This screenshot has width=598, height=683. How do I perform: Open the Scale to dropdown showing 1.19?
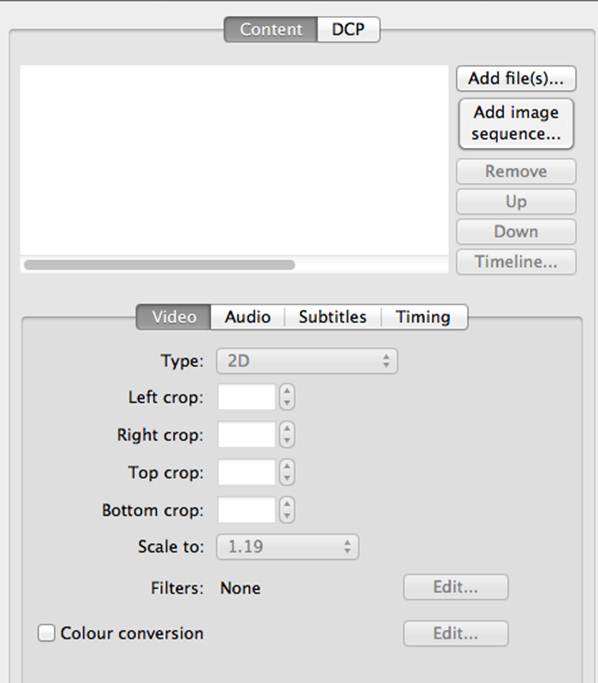point(287,547)
